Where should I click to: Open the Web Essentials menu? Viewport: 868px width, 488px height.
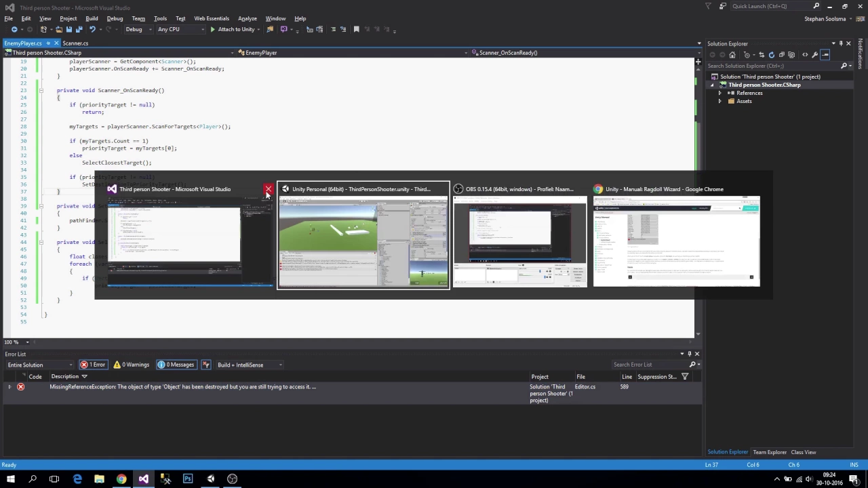coord(212,18)
